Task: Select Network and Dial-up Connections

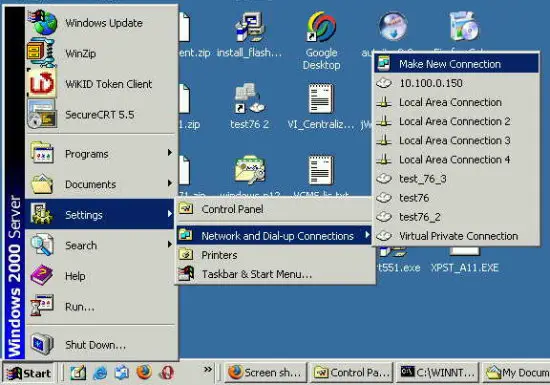Action: coord(274,235)
